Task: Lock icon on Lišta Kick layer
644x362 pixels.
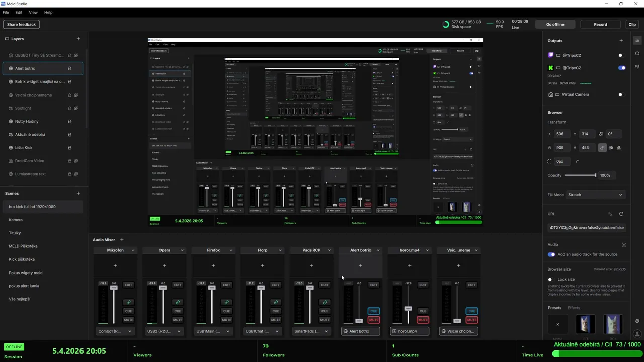Action: click(x=69, y=148)
